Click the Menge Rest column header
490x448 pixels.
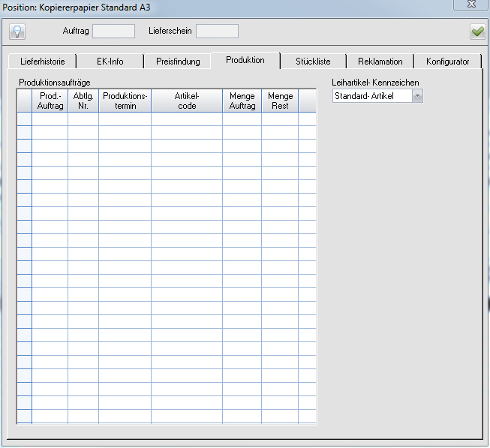click(x=280, y=101)
